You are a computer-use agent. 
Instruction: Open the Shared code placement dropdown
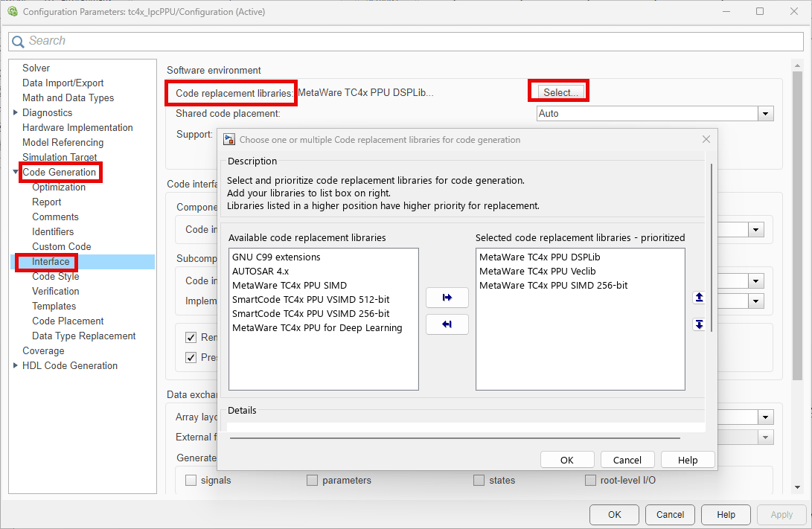(x=764, y=114)
